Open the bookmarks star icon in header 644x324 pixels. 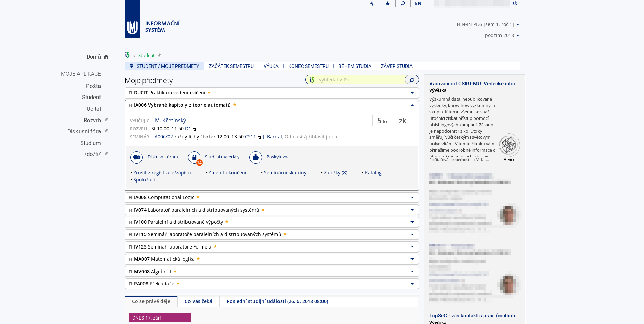pyautogui.click(x=387, y=3)
